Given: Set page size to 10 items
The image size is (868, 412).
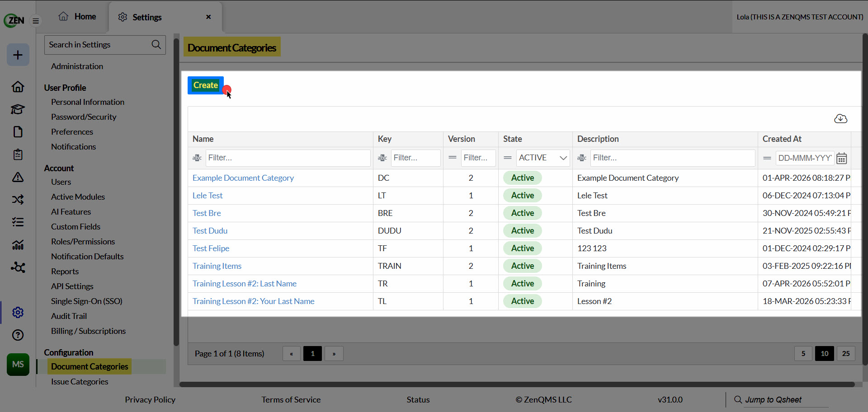Looking at the screenshot, I should pos(825,354).
